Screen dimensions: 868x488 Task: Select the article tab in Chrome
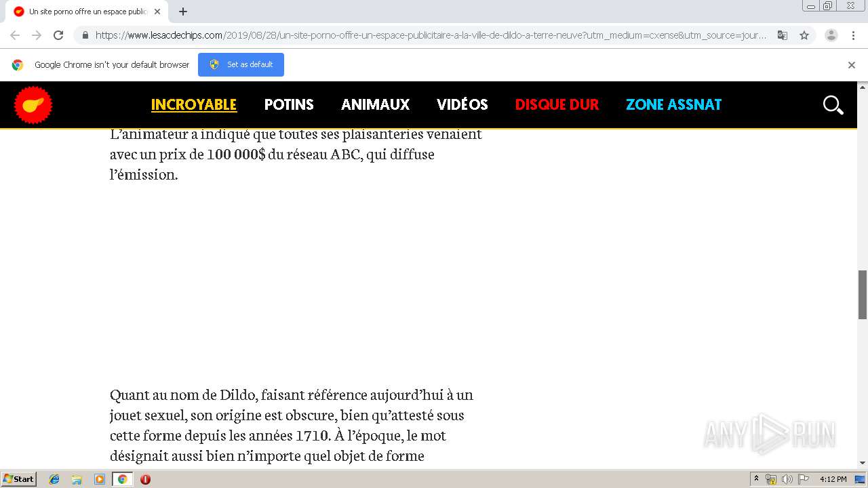[87, 12]
